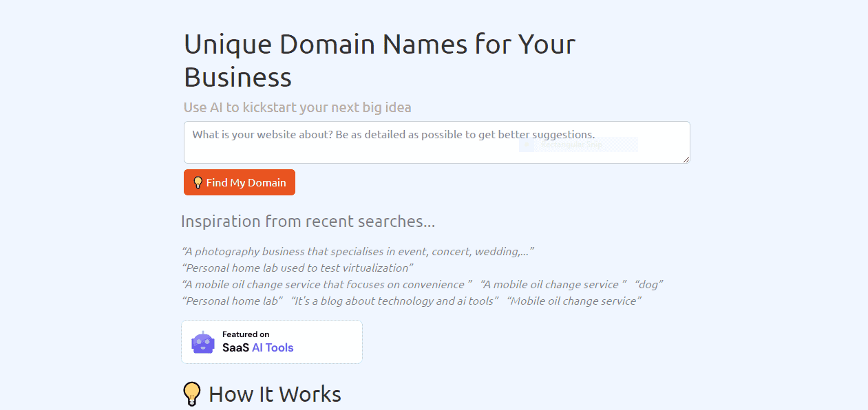Click the Find My Domain button
The height and width of the screenshot is (410, 868).
[x=240, y=182]
